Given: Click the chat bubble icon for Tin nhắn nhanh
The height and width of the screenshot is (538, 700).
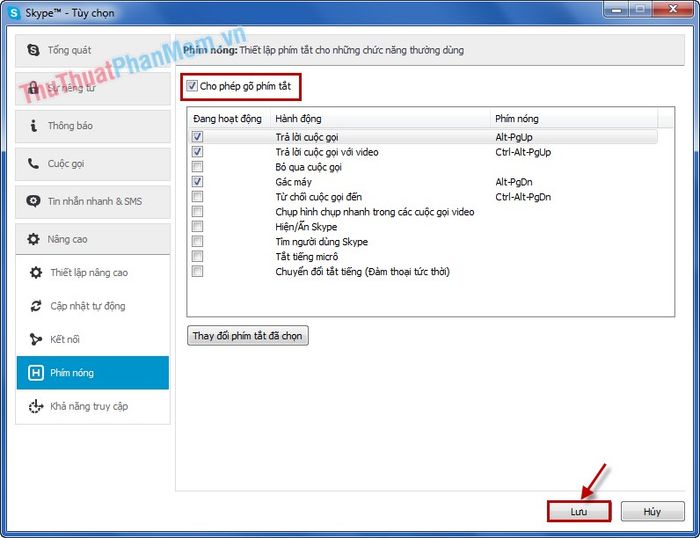Looking at the screenshot, I should click(x=33, y=201).
